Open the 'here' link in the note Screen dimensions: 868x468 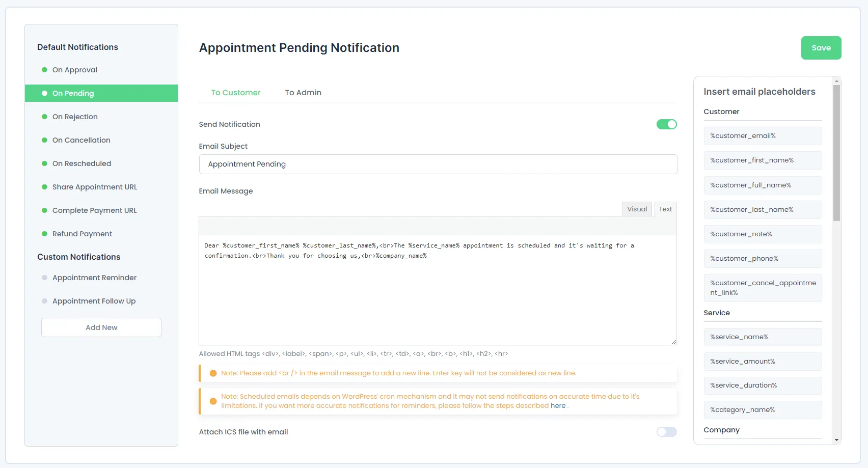click(x=558, y=406)
